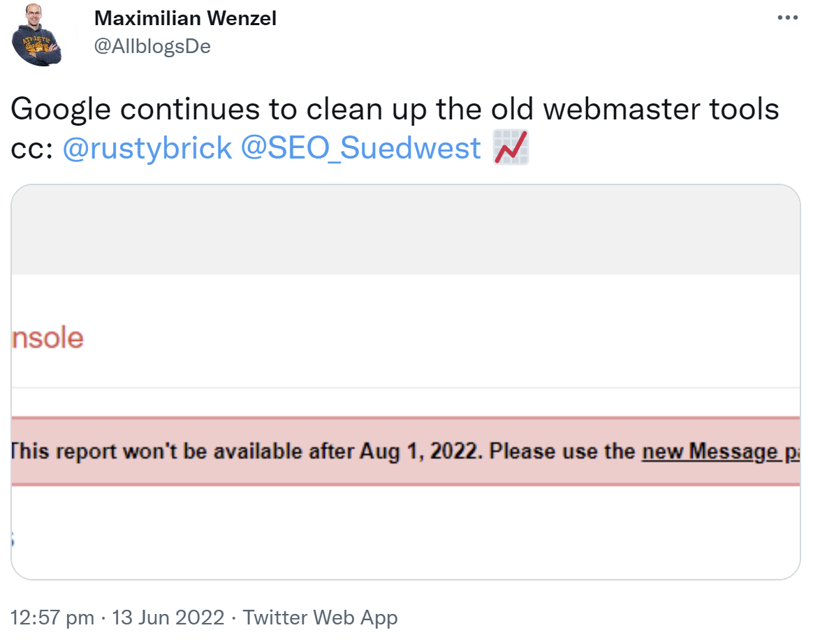Click the gray header bar inside the screenshot
820x644 pixels.
pos(410,227)
